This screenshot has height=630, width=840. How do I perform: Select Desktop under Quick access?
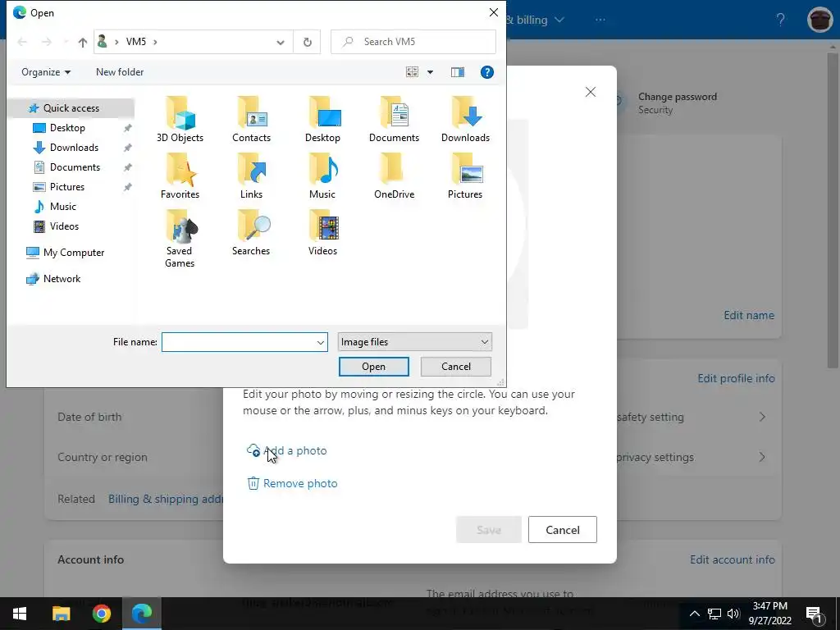pyautogui.click(x=67, y=128)
